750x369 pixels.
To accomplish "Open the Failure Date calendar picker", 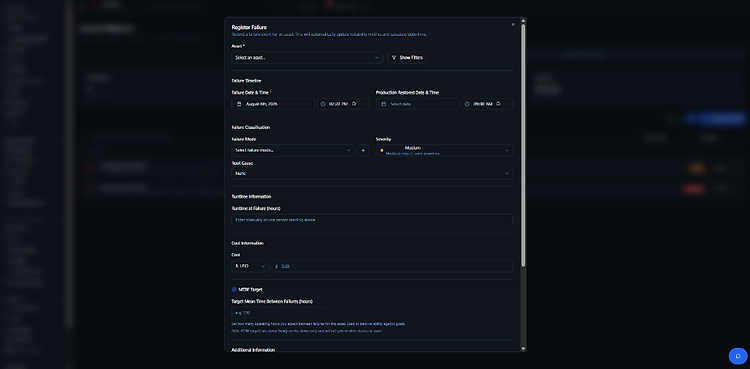I will pyautogui.click(x=273, y=104).
